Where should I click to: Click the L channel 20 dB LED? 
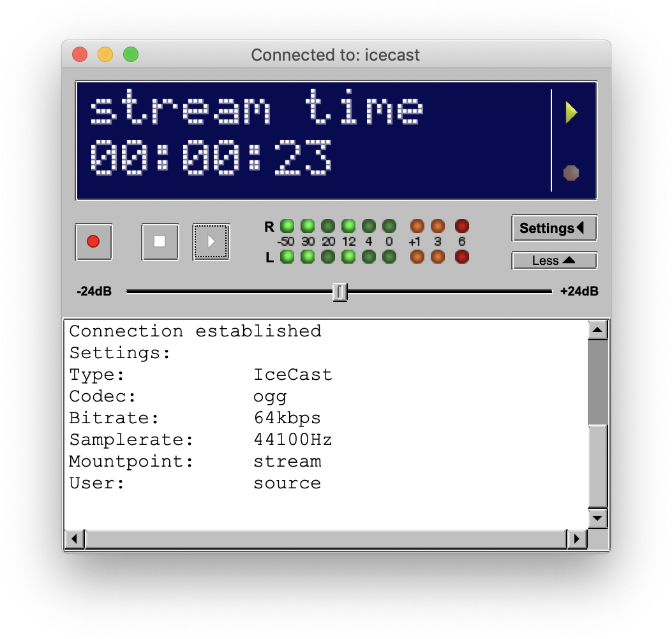tap(328, 257)
